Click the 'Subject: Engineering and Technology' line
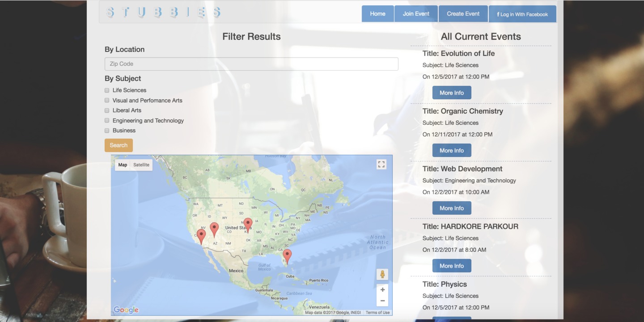This screenshot has width=644, height=322. (469, 181)
